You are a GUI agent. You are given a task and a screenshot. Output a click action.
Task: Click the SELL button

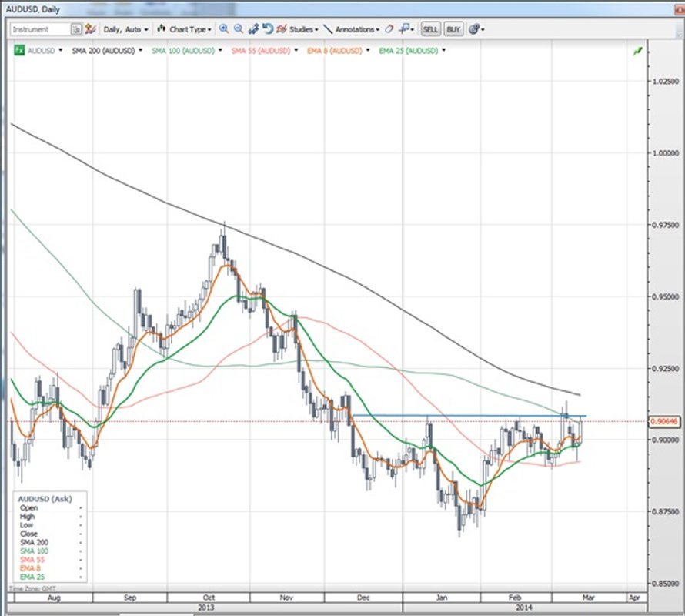point(431,29)
